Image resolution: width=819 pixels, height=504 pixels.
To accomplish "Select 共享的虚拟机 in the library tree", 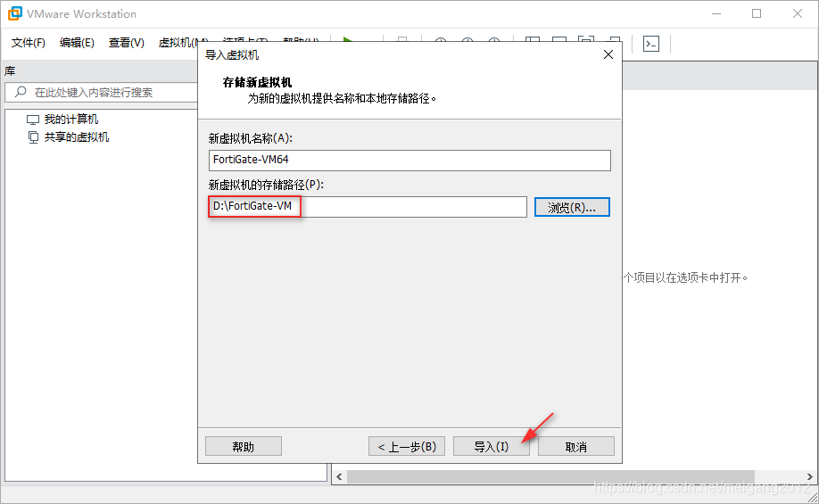I will tap(76, 137).
